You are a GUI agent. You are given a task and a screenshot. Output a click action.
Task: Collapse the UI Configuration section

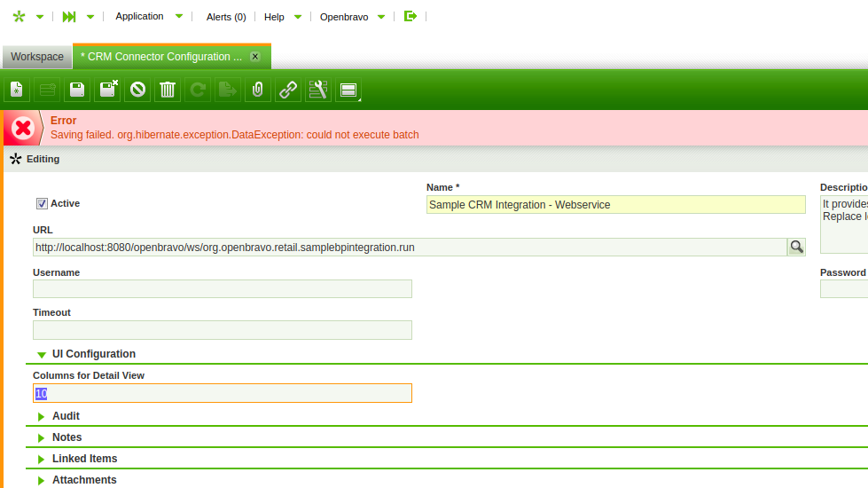(x=42, y=354)
